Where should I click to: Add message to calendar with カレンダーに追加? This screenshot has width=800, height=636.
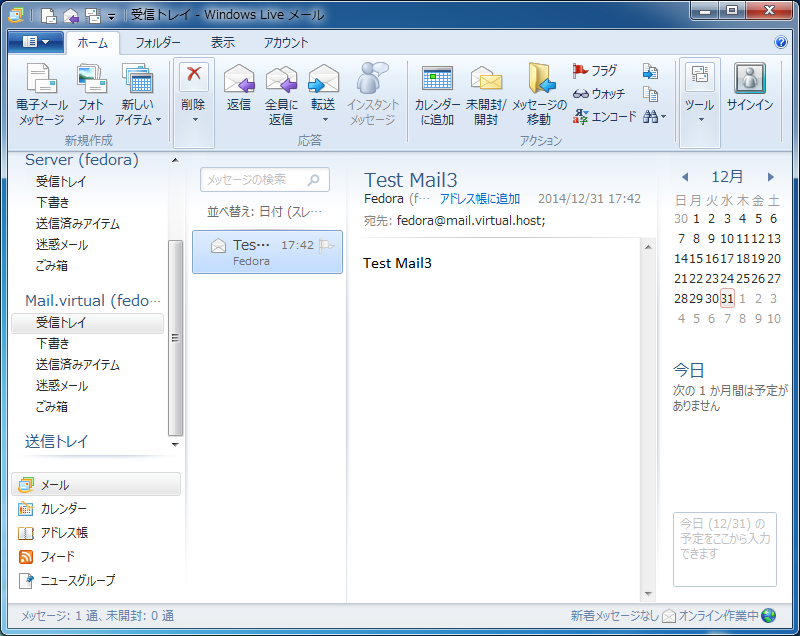tap(437, 95)
